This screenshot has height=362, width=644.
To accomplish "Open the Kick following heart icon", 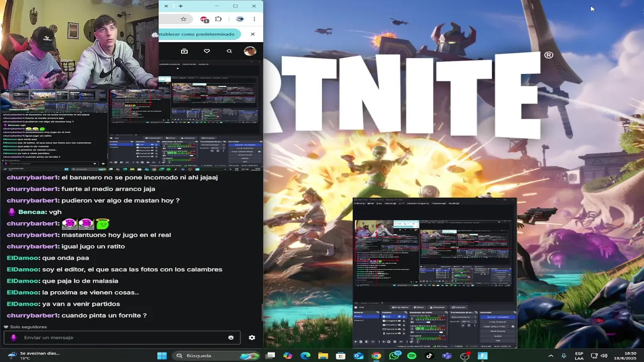I will 207,51.
